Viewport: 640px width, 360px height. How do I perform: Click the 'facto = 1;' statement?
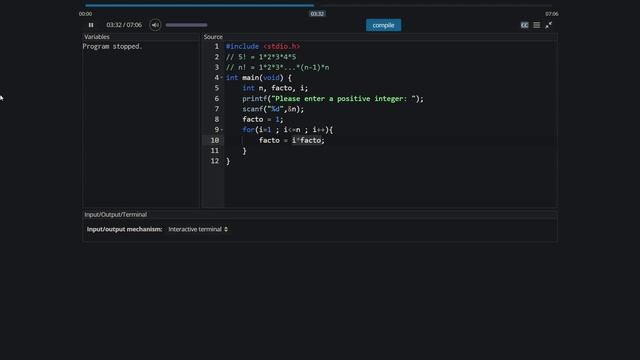pos(262,120)
